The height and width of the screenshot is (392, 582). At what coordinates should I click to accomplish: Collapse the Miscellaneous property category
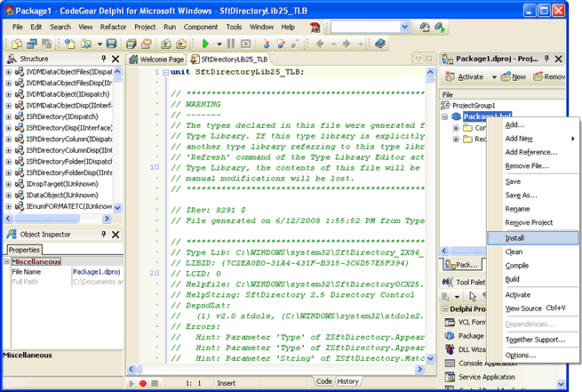tap(6, 261)
